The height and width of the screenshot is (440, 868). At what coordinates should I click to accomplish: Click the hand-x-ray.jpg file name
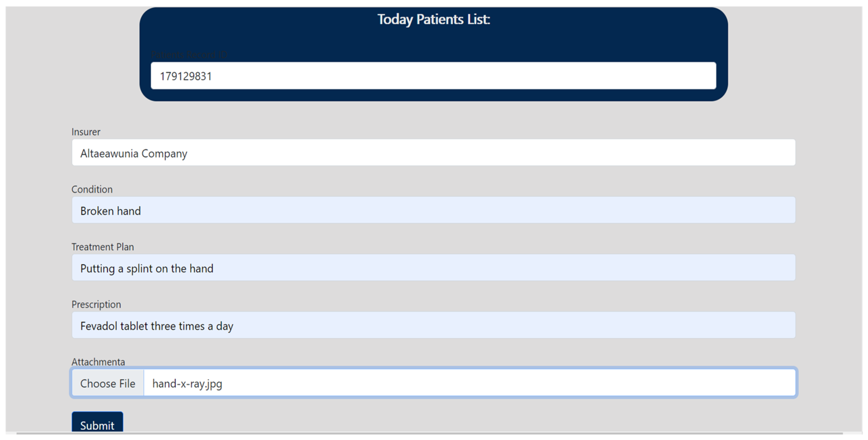coord(187,383)
